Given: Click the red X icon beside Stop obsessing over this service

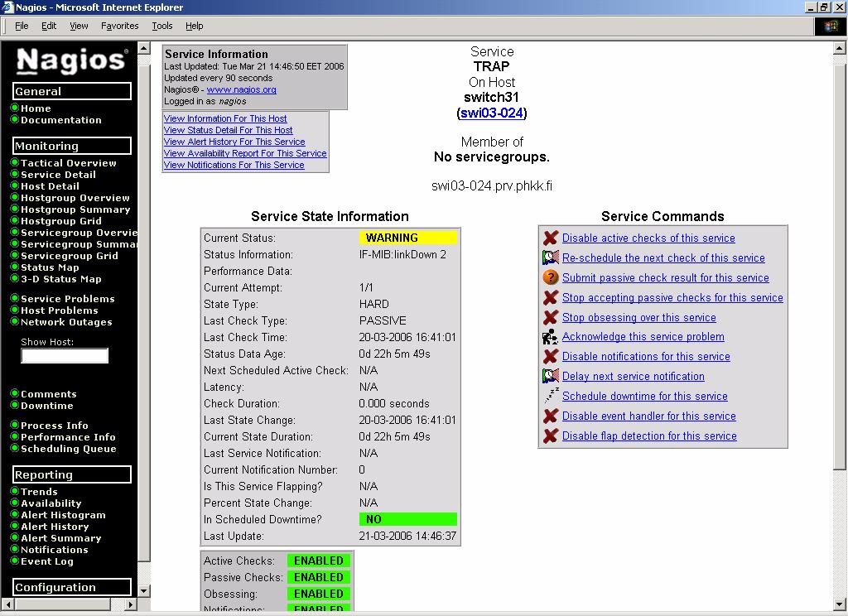Looking at the screenshot, I should click(551, 317).
